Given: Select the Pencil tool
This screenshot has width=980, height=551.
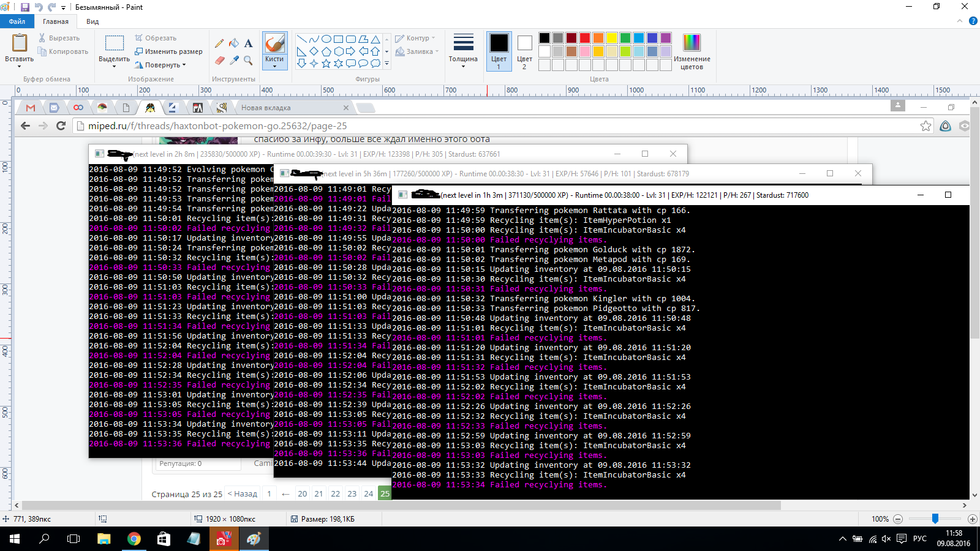Looking at the screenshot, I should (219, 43).
